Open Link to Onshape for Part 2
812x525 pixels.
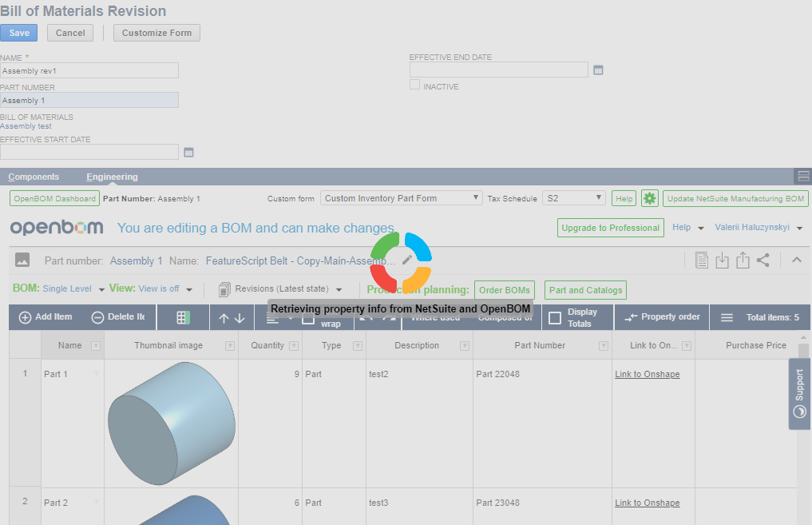coord(648,503)
